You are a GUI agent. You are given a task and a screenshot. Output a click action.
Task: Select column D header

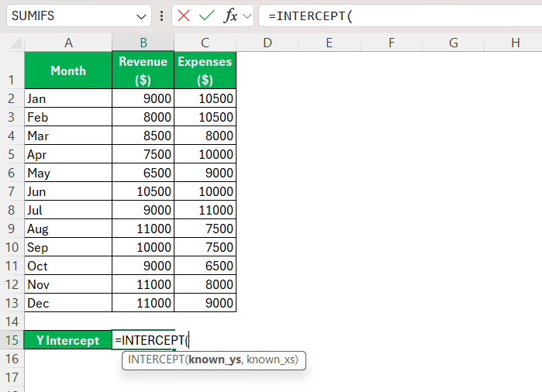pyautogui.click(x=268, y=43)
